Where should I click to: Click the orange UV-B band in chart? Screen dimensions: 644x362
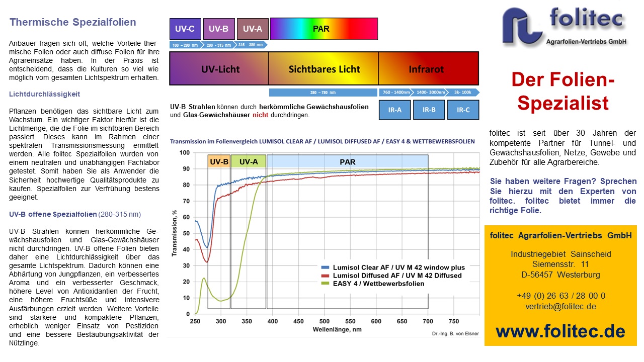pyautogui.click(x=219, y=161)
